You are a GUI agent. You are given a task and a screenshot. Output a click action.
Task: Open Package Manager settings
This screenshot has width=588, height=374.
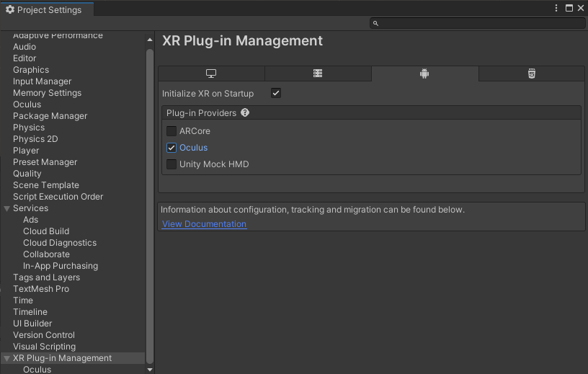click(50, 116)
